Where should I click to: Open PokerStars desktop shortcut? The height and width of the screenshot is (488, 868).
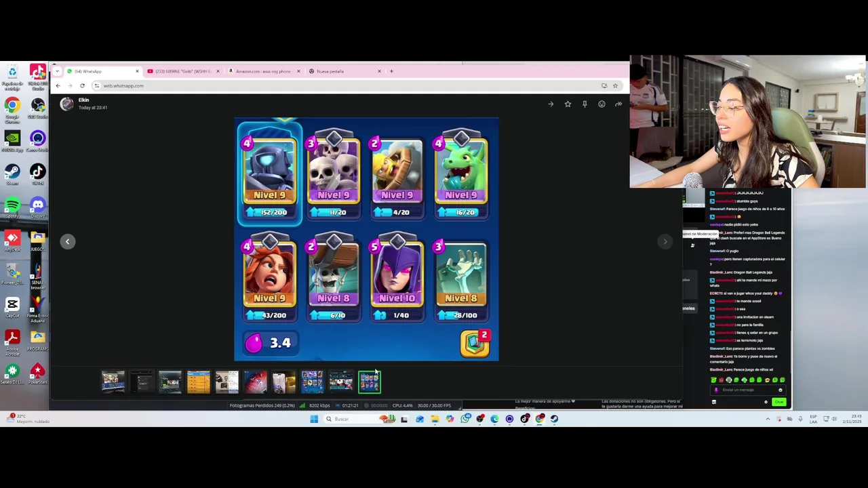click(37, 374)
